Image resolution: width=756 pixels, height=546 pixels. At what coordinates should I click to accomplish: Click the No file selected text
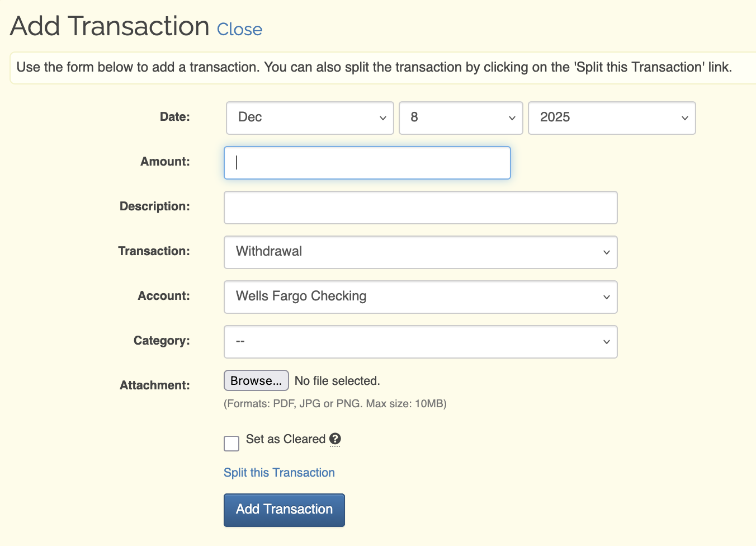coord(337,381)
